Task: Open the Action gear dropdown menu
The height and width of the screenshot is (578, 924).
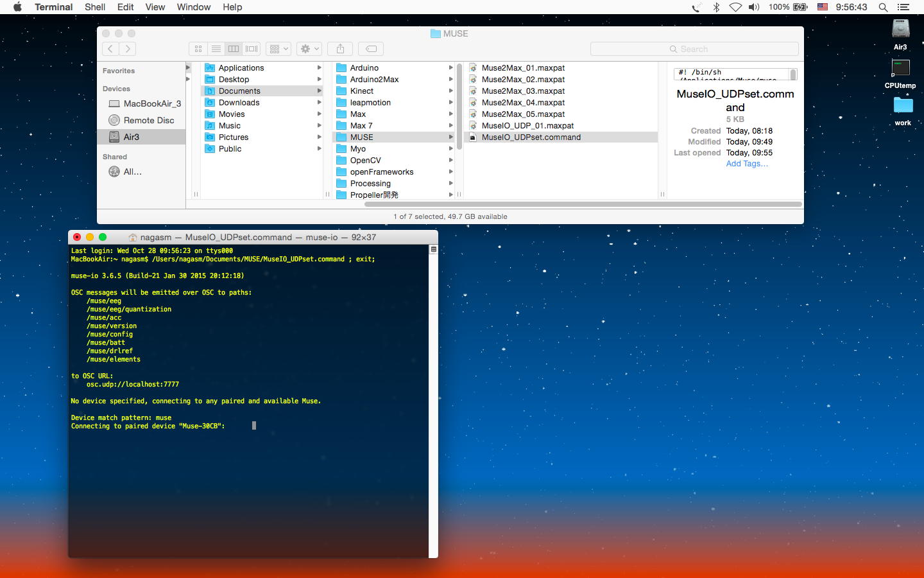Action: pos(309,49)
